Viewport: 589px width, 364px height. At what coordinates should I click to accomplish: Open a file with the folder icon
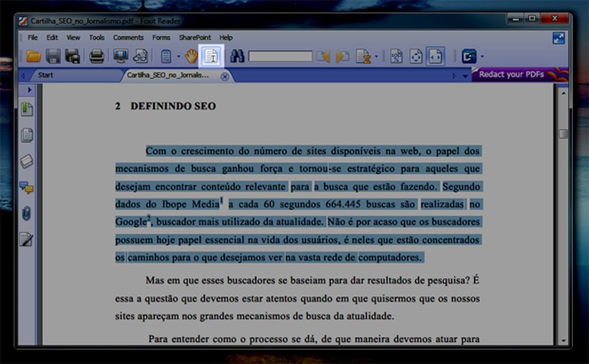(x=34, y=56)
